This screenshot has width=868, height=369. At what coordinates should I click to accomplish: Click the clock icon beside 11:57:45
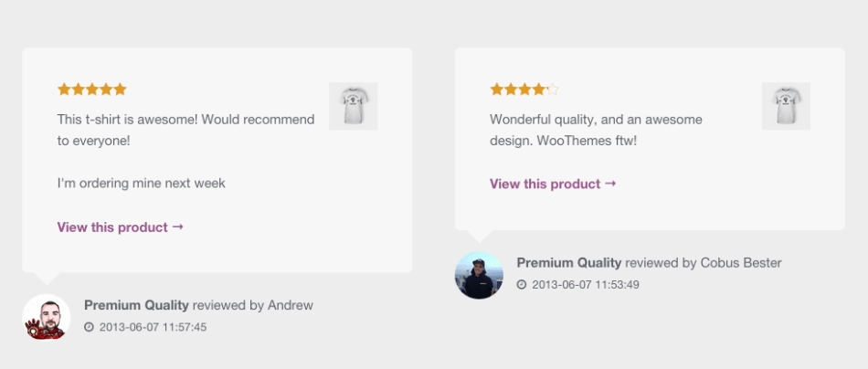click(89, 327)
